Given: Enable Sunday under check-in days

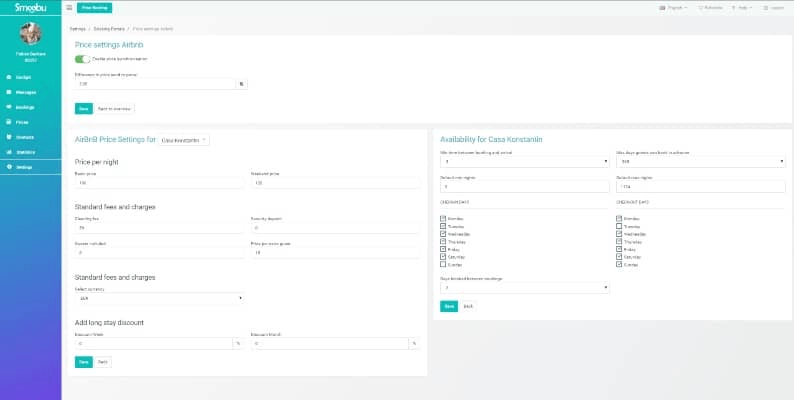Looking at the screenshot, I should [443, 264].
